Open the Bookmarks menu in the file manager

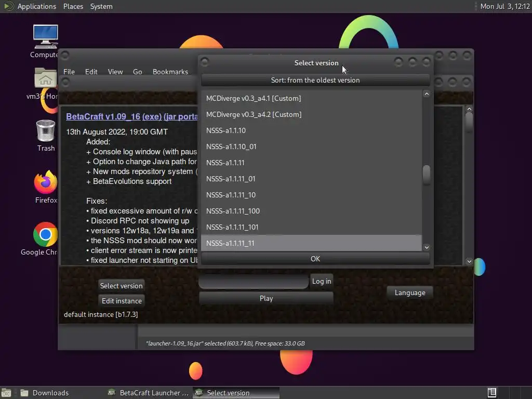click(170, 72)
